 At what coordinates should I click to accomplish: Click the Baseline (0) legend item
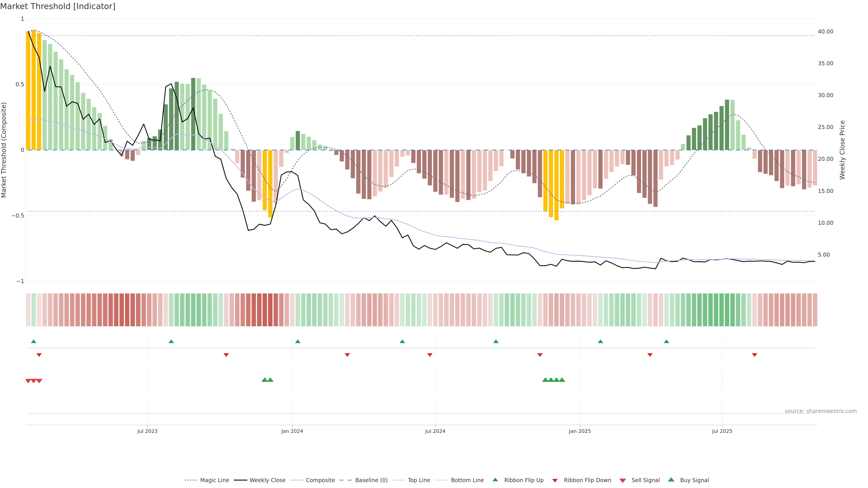(371, 480)
